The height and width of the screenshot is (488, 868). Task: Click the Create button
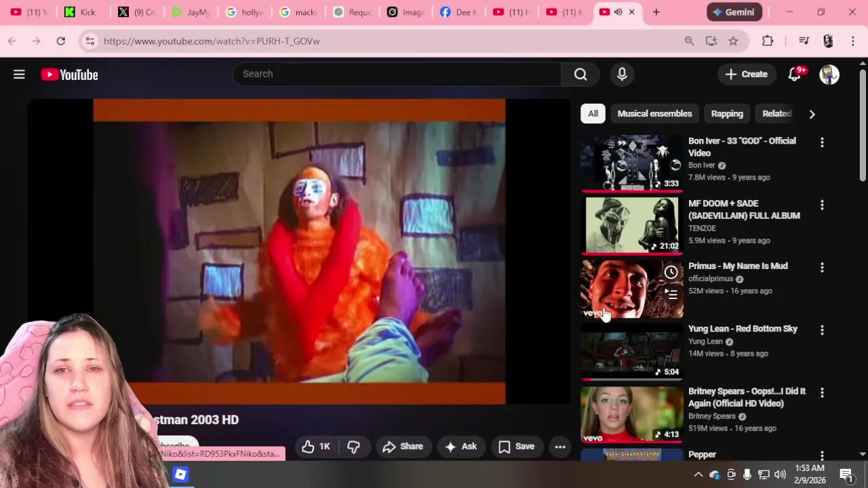point(747,75)
